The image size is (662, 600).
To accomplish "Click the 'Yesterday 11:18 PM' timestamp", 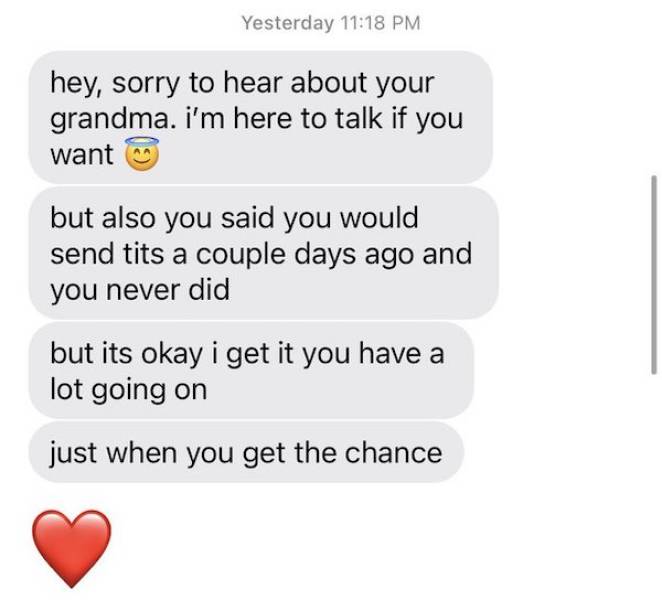I will [x=331, y=22].
